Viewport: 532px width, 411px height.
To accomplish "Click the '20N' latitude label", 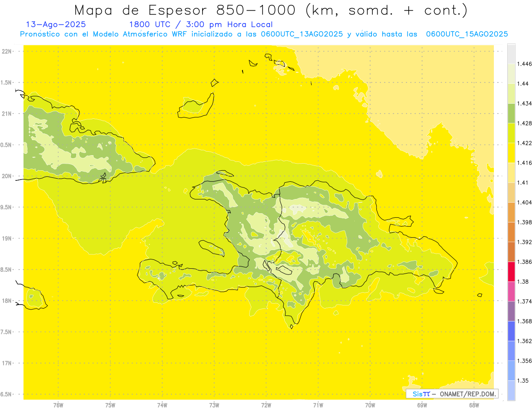I will pyautogui.click(x=8, y=176).
